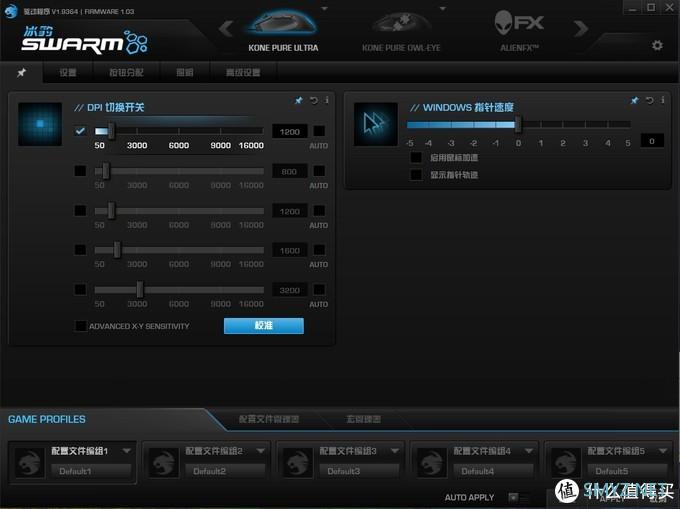Click the app icon in title bar
Image resolution: width=680 pixels, height=509 pixels.
(10, 11)
